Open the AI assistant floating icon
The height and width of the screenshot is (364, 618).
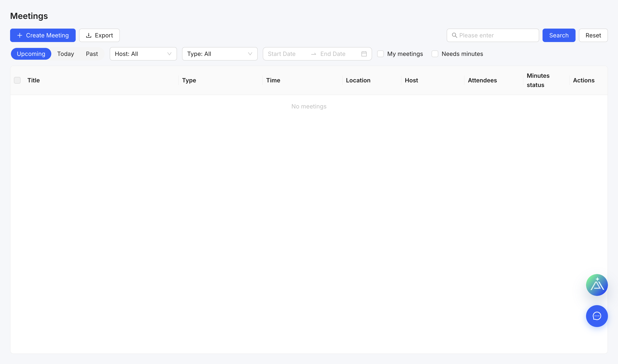point(597,285)
